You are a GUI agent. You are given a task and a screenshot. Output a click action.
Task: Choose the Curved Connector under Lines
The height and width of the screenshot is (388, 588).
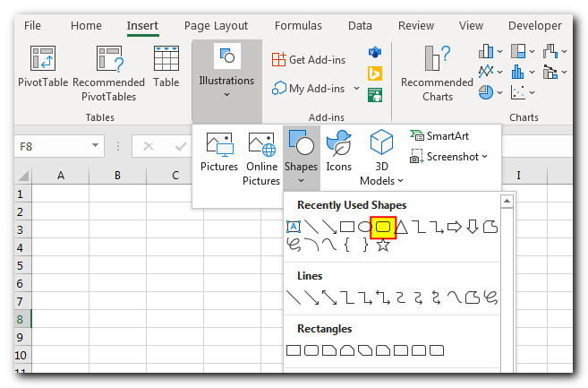tap(401, 297)
